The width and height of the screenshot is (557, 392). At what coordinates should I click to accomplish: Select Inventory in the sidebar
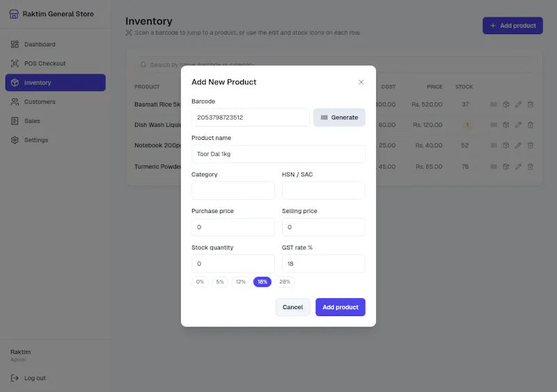click(x=56, y=82)
